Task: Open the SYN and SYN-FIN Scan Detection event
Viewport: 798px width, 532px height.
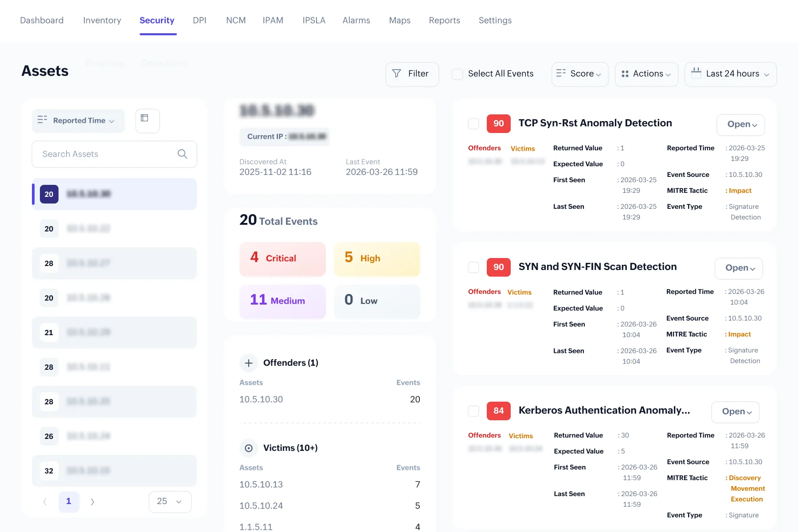Action: (738, 268)
